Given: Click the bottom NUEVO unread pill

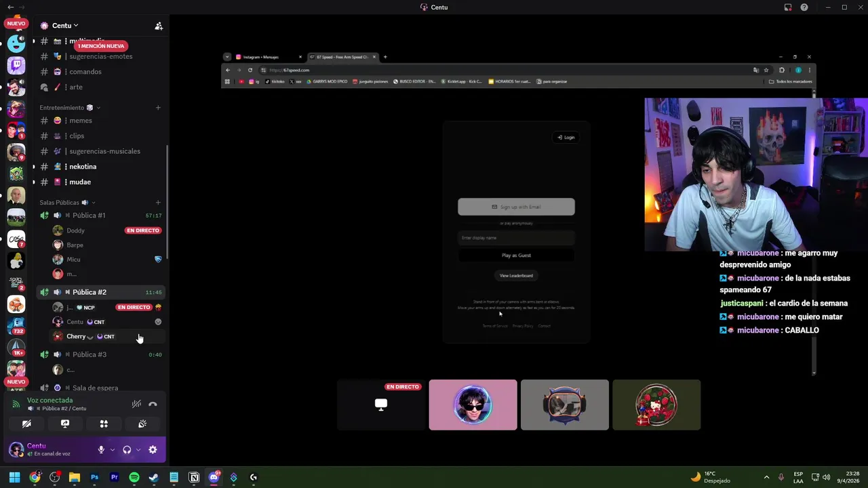Looking at the screenshot, I should [16, 382].
